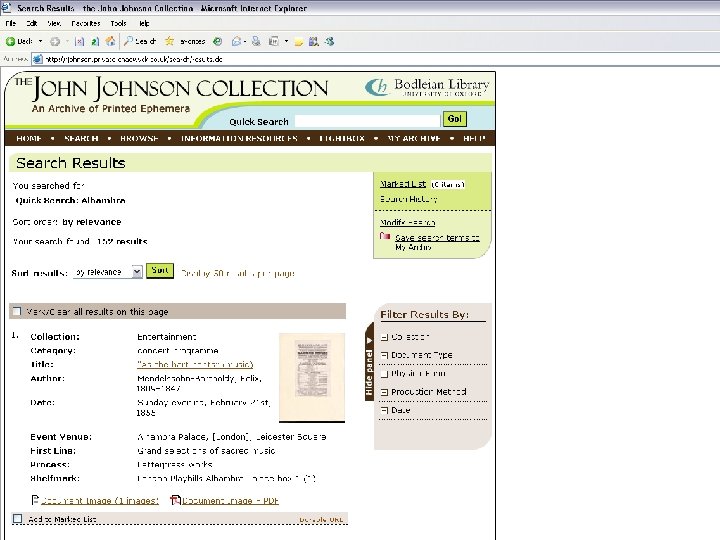Open the Edit icon dropdown arrow
The width and height of the screenshot is (720, 540).
(x=286, y=41)
